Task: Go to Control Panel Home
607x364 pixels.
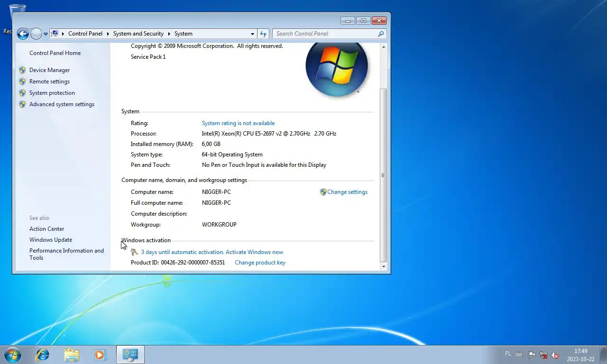Action: (x=55, y=53)
